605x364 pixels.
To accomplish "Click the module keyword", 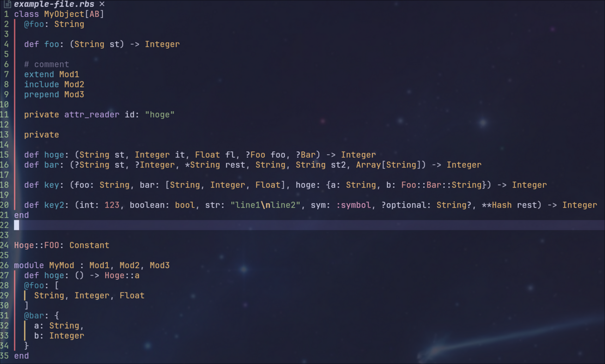I will [29, 265].
